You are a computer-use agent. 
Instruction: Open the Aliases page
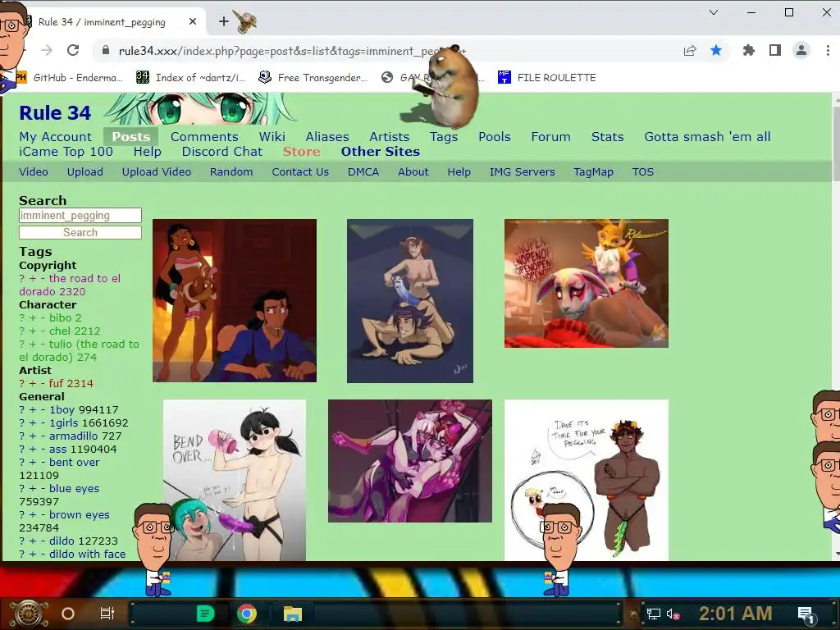click(x=327, y=137)
